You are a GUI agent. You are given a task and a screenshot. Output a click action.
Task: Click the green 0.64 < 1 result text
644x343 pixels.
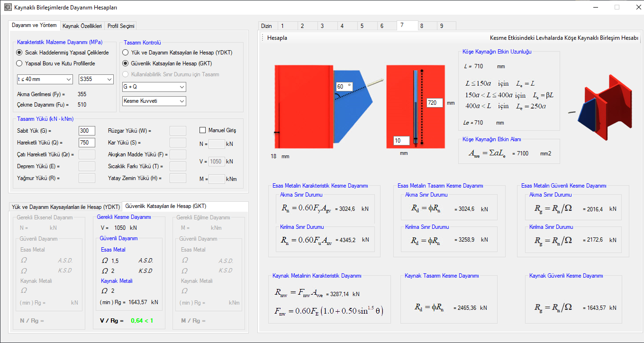tap(142, 321)
